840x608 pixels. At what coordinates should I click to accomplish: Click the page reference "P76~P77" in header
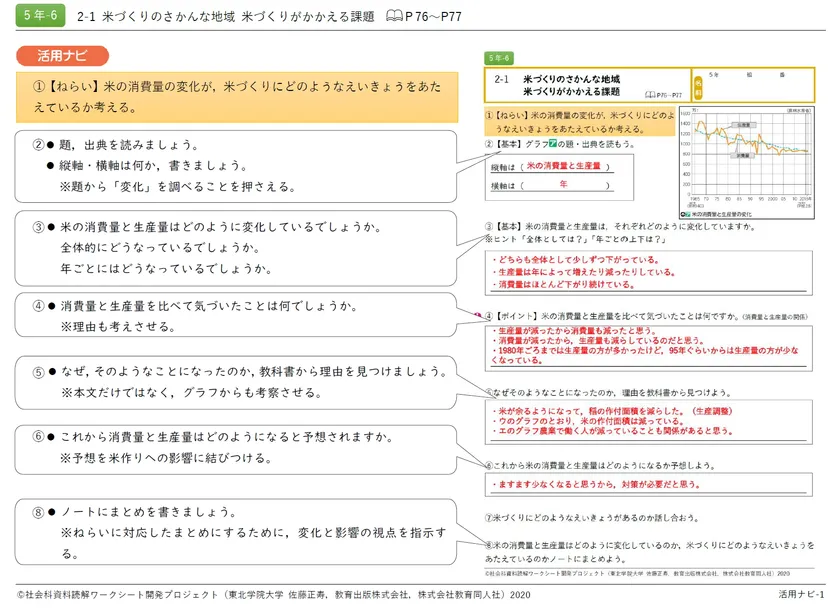tap(433, 17)
